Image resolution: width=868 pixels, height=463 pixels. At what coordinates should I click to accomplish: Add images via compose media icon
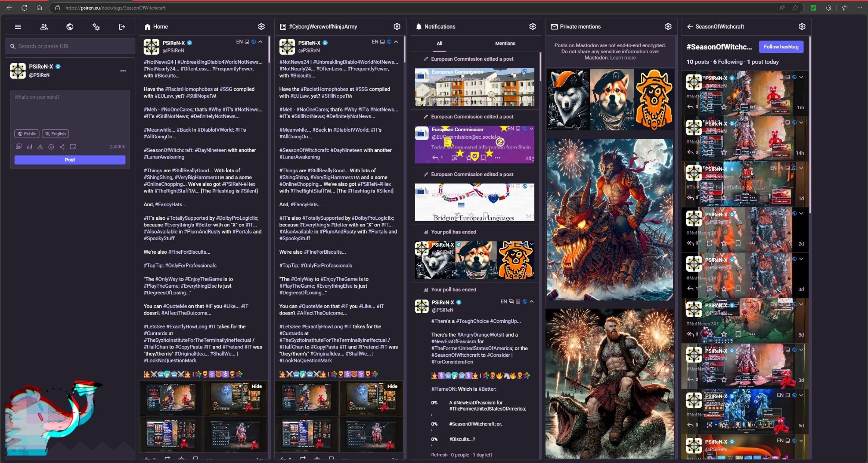pos(18,147)
